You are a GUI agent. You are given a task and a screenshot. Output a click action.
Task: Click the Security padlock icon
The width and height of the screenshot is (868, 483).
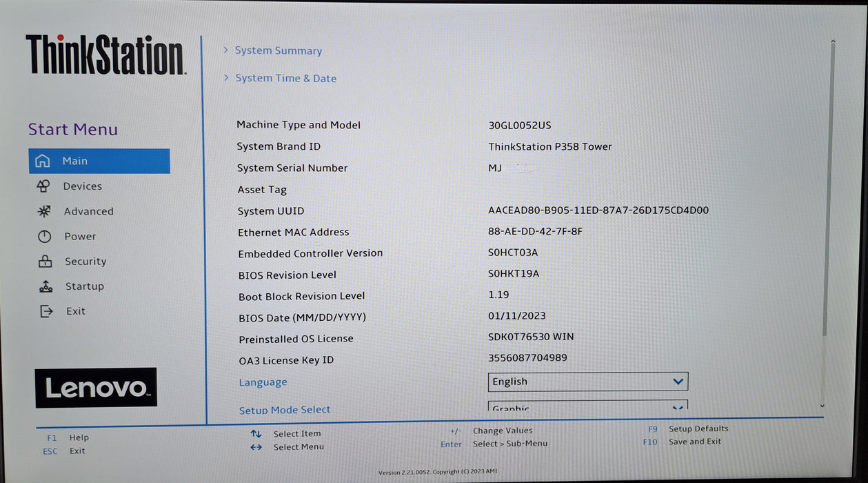pyautogui.click(x=45, y=262)
